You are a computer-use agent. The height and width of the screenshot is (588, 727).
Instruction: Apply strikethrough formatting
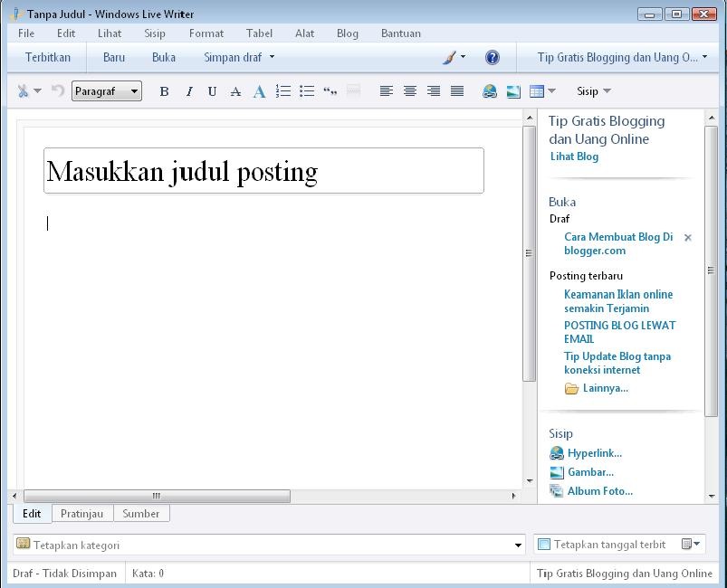pos(235,91)
